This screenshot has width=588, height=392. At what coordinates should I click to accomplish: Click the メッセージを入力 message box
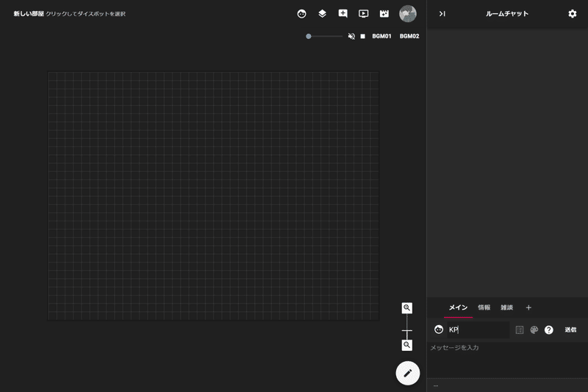507,358
